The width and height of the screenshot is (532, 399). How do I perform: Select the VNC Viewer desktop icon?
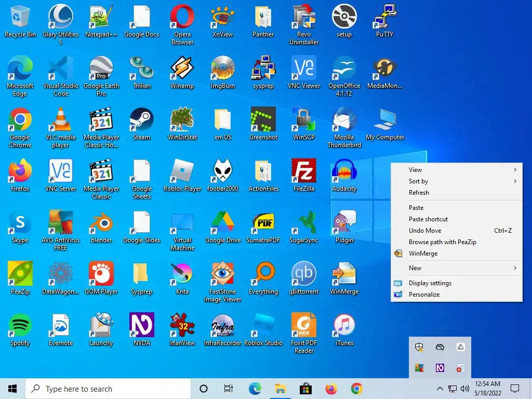tap(303, 73)
